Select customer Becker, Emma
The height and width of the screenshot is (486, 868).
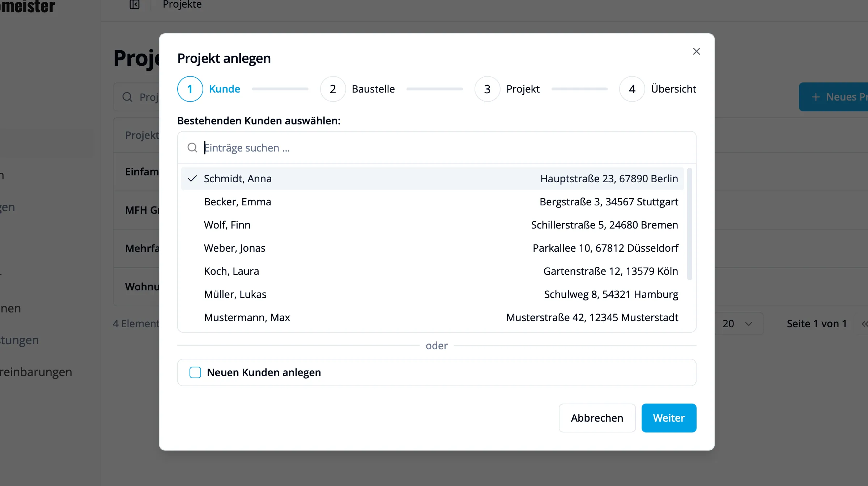433,202
